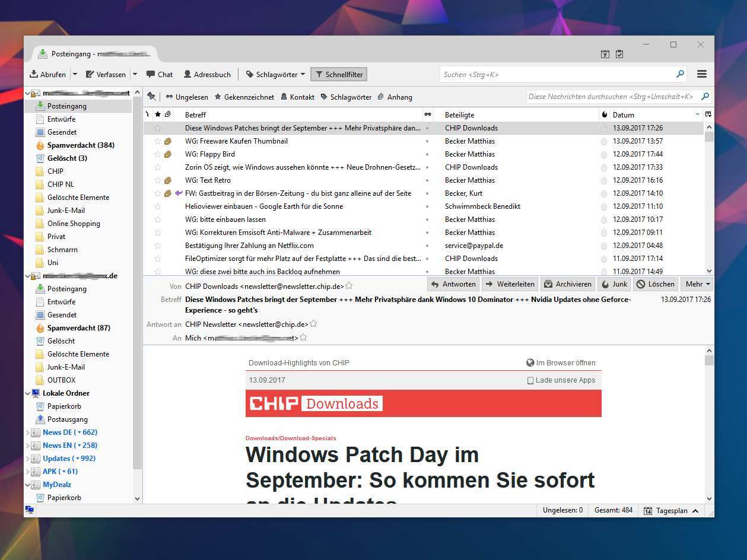
Task: Open the tasks icon in the tab bar
Action: (619, 54)
